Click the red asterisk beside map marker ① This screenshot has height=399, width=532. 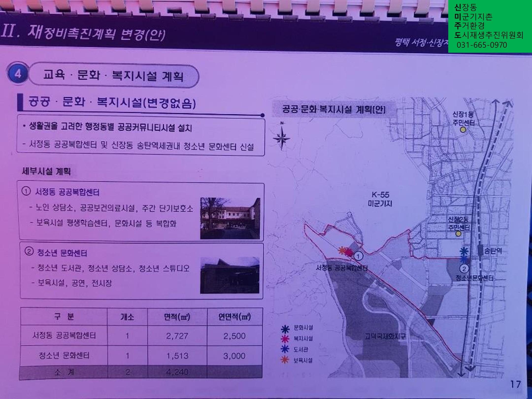[x=349, y=252]
